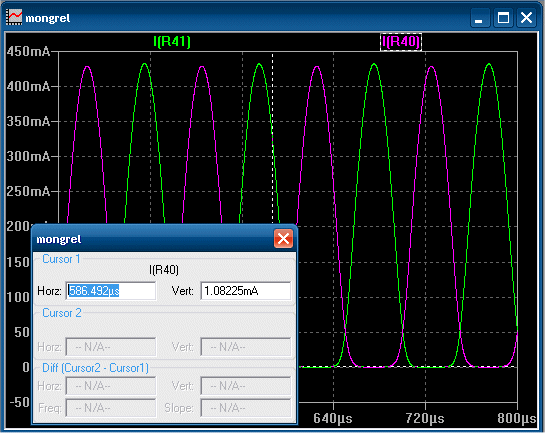This screenshot has width=545, height=433.
Task: Click the 450mA vertical axis label
Action: tap(28, 51)
